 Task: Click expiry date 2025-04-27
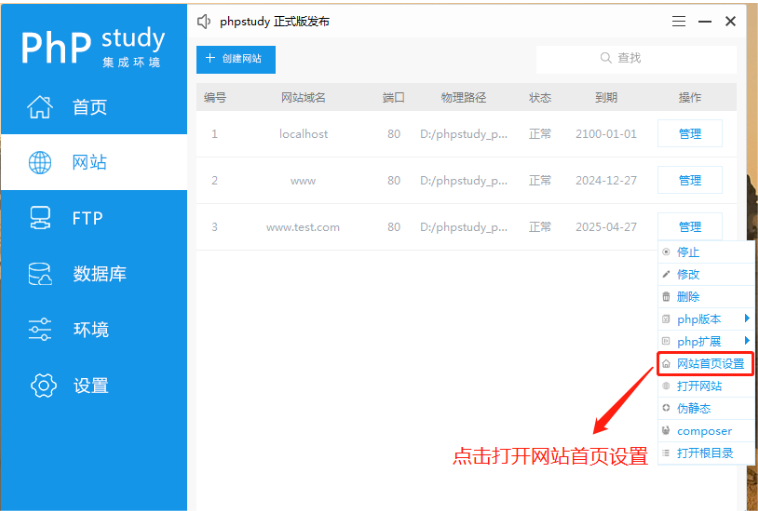coord(606,227)
